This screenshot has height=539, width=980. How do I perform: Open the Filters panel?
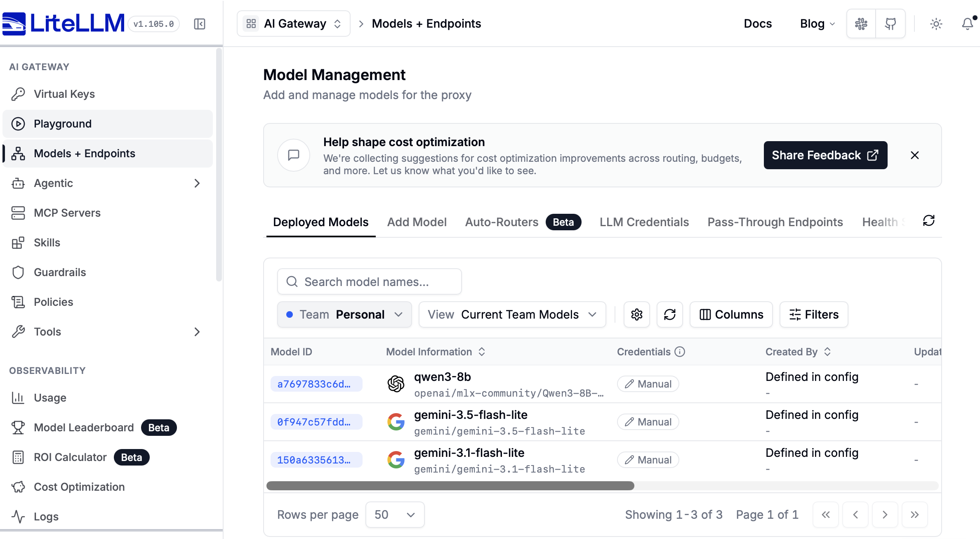pos(813,314)
